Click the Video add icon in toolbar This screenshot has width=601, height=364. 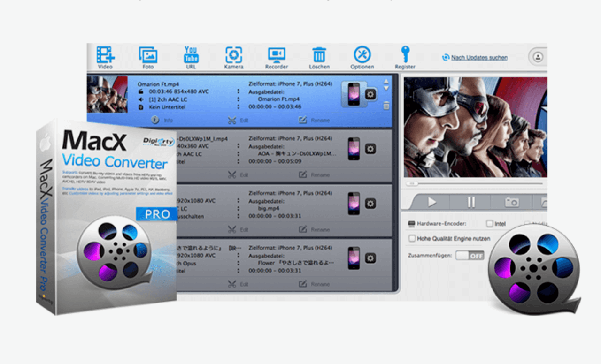click(x=106, y=54)
